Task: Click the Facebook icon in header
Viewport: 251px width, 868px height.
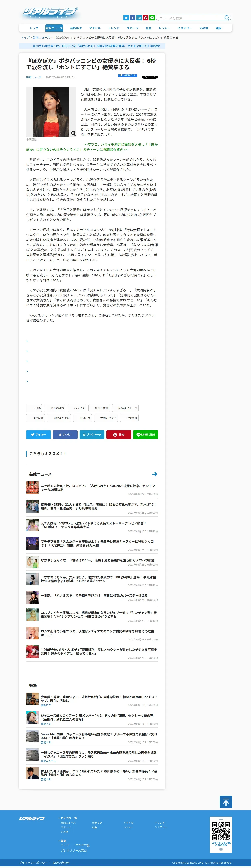Action: [x=132, y=18]
